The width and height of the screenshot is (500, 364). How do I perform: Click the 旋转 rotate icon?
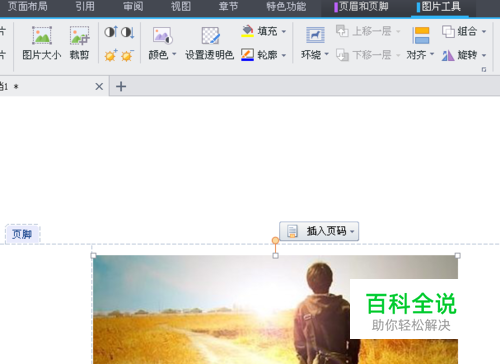pyautogui.click(x=448, y=55)
